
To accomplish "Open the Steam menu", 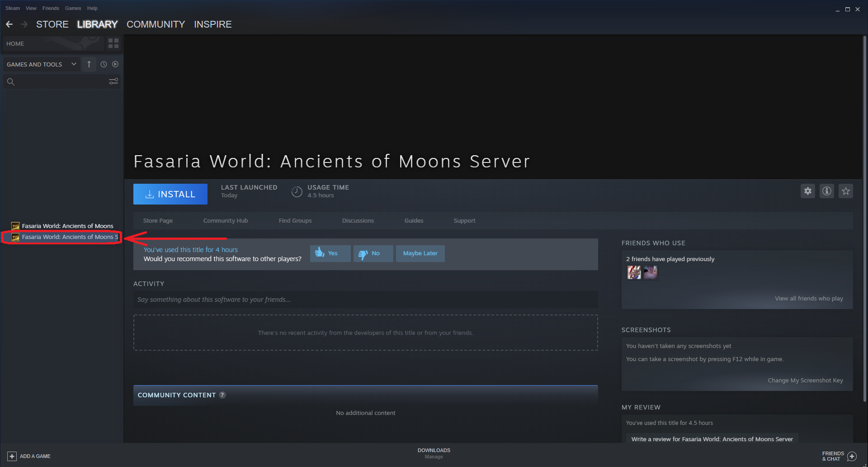I will pyautogui.click(x=13, y=8).
